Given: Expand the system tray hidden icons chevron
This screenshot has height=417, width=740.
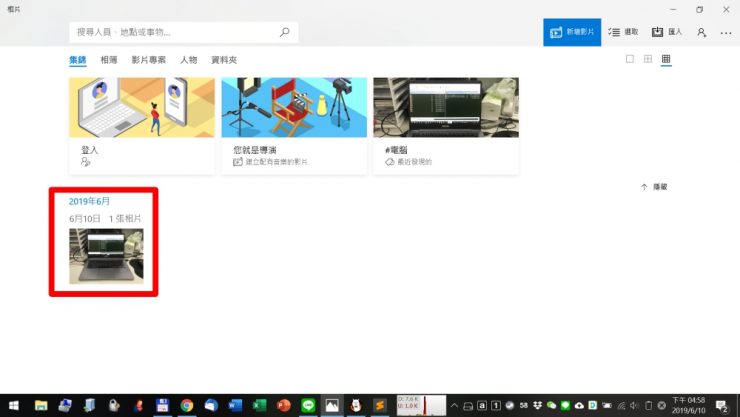Looking at the screenshot, I should click(454, 405).
